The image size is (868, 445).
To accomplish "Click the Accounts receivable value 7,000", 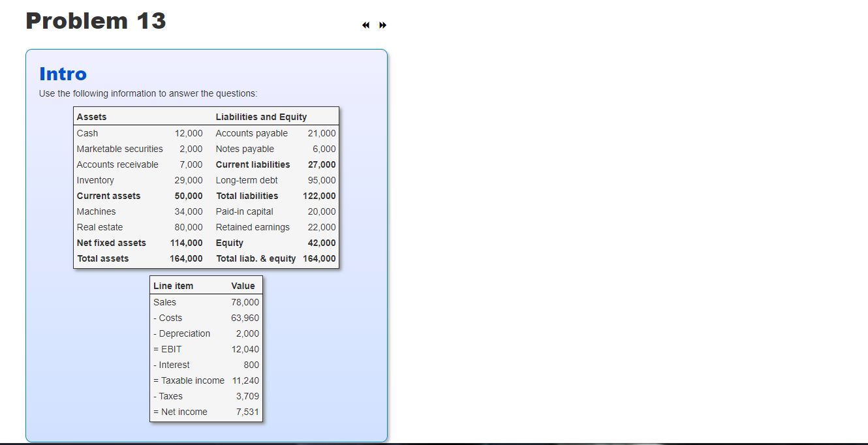I will tap(191, 164).
